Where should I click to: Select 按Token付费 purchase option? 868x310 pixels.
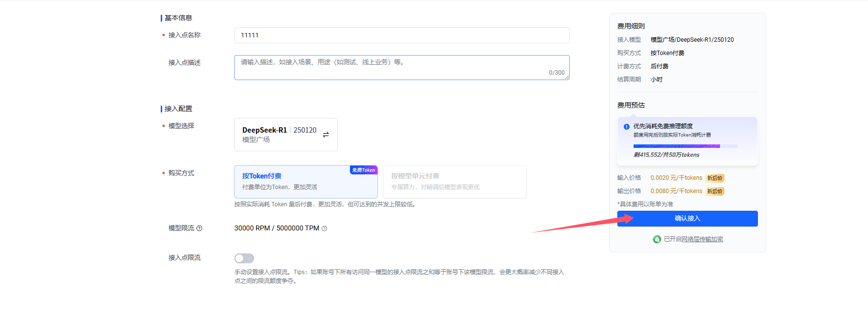pos(306,181)
